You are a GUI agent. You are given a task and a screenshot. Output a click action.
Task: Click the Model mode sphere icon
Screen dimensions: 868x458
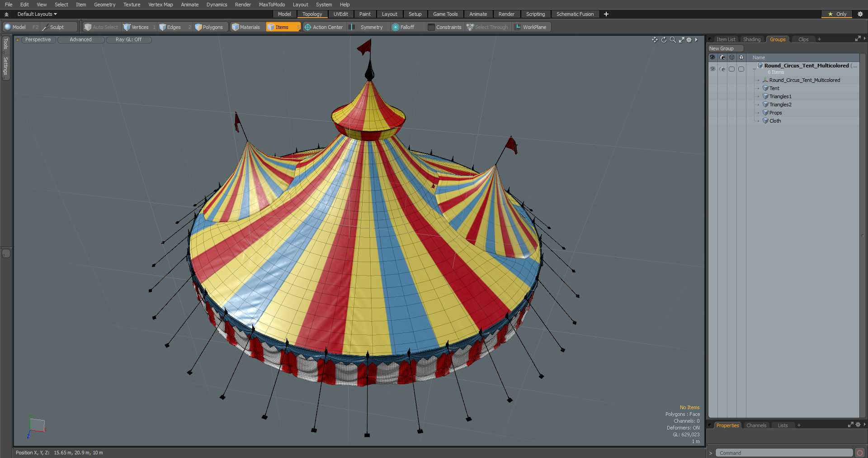(x=7, y=27)
